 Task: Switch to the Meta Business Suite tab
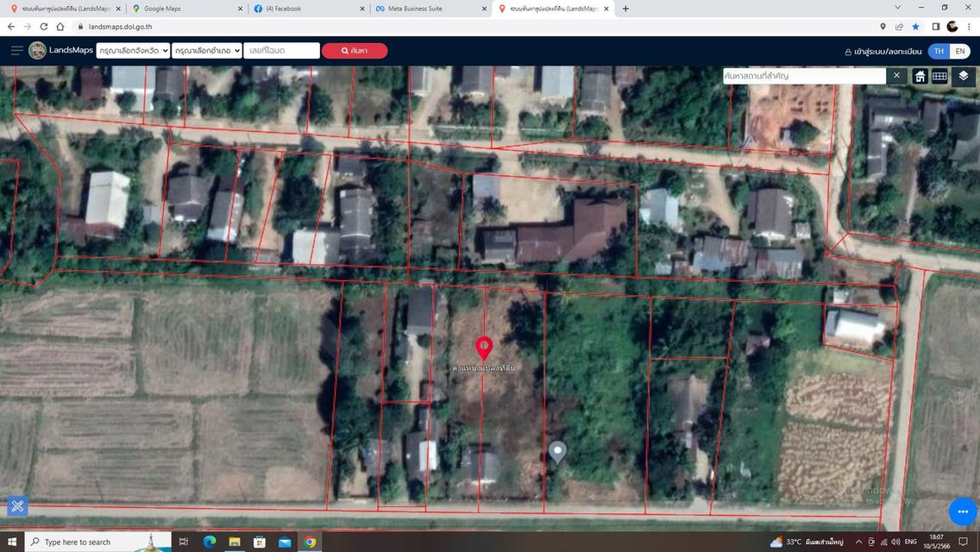pos(430,9)
